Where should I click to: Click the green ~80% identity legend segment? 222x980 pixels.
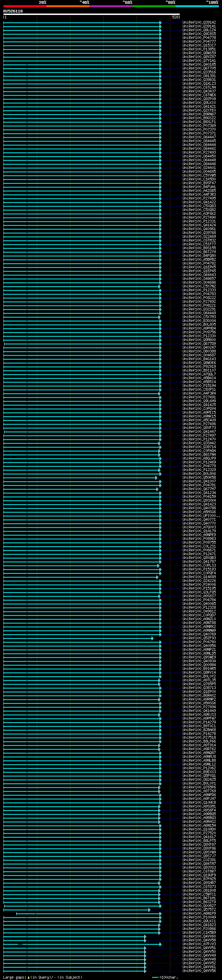(x=154, y=6)
